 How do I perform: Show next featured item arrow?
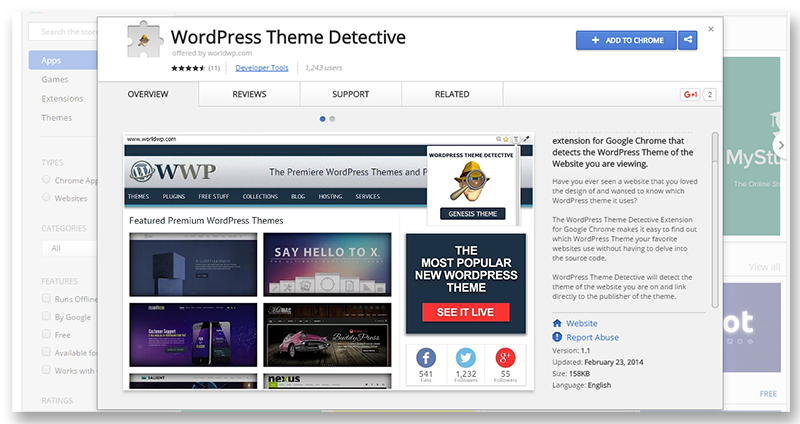pyautogui.click(x=781, y=145)
